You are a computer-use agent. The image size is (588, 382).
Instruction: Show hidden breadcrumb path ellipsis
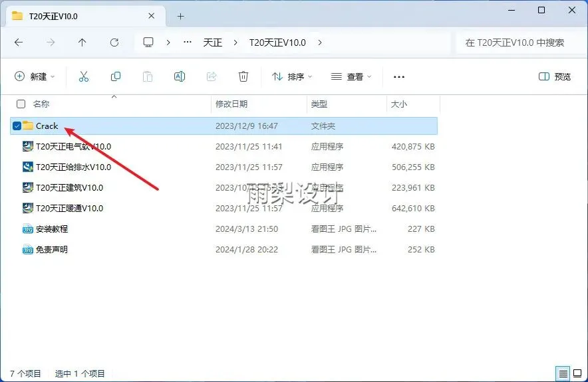pyautogui.click(x=188, y=43)
